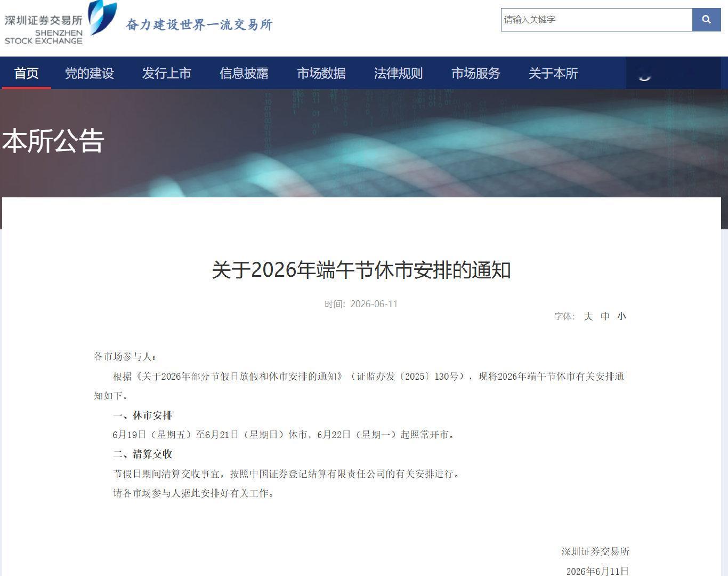Click the heading 一、休市安排
The height and width of the screenshot is (576, 728).
tap(142, 415)
